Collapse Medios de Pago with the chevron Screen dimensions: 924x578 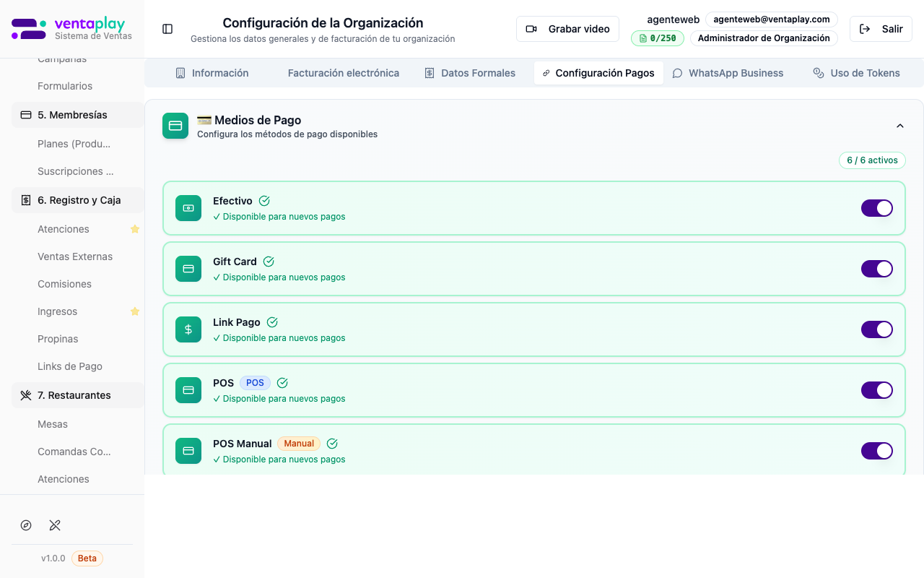[900, 125]
